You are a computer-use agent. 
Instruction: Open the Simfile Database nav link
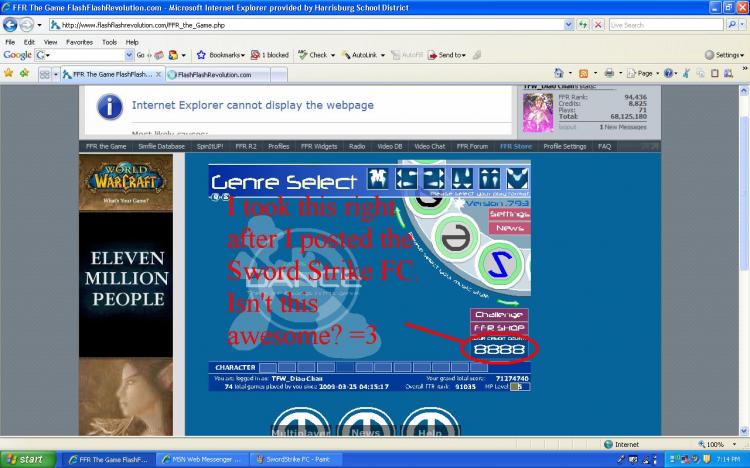[161, 146]
